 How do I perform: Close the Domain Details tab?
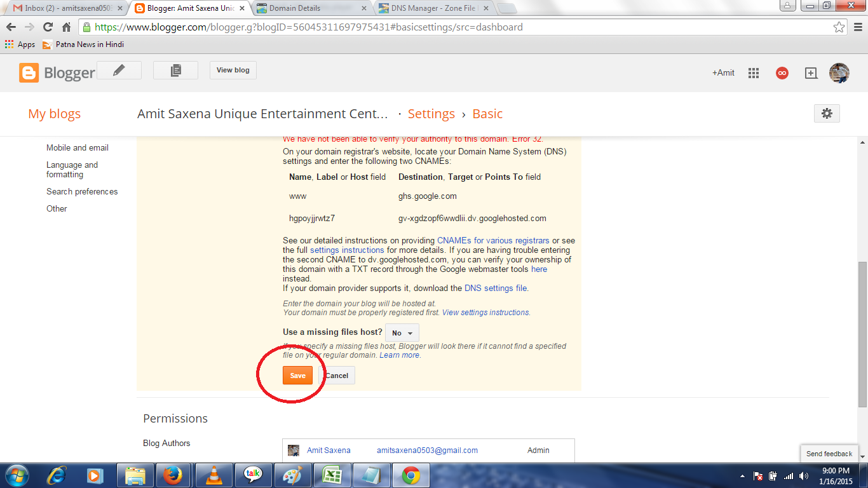coord(364,8)
